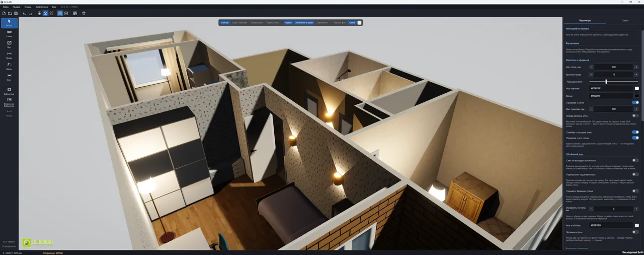Image resolution: width=644 pixels, height=255 pixels.
Task: Open the Опции menu
Action: coord(28,7)
